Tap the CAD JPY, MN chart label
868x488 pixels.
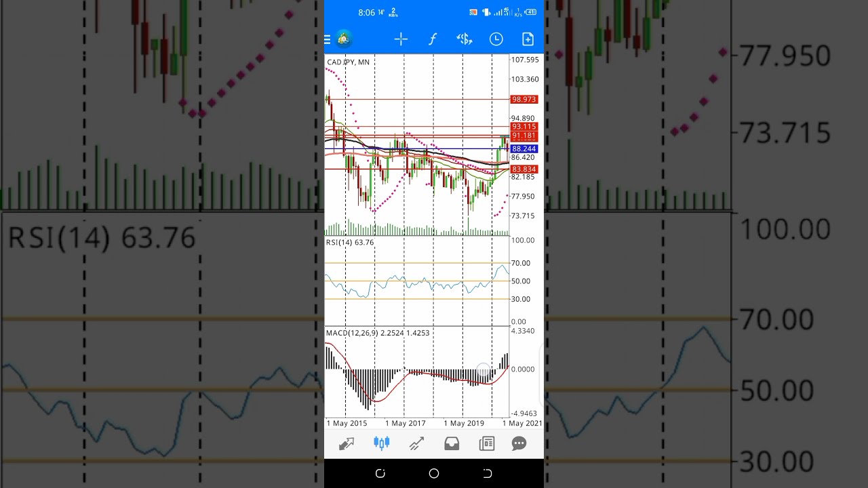(348, 62)
